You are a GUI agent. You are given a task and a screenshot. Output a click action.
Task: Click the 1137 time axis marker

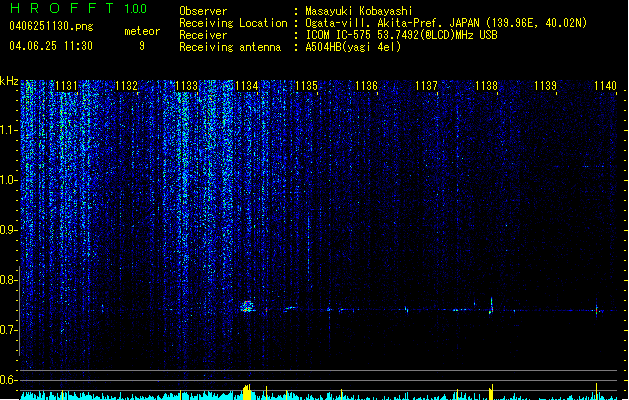tap(426, 86)
